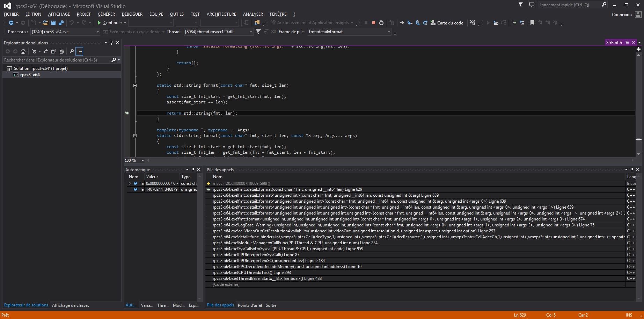644x319 pixels.
Task: Collapse the first format function outline
Action: tap(135, 85)
